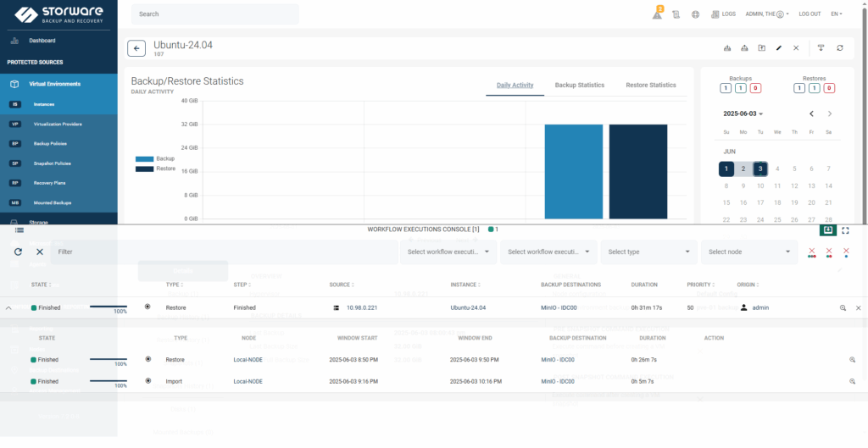The height and width of the screenshot is (448, 868).
Task: Click the refresh icon in instance toolbar
Action: (x=840, y=48)
